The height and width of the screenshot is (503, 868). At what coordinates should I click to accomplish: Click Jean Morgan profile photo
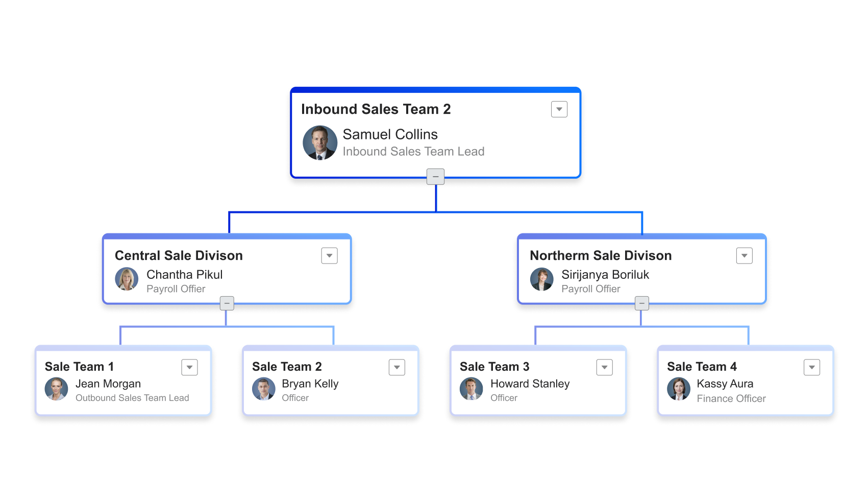56,389
